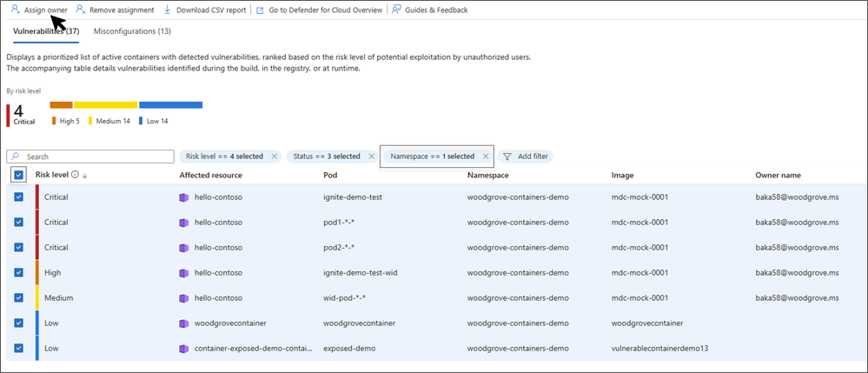Image resolution: width=868 pixels, height=373 pixels.
Task: Click the container icon in exposed-demo row
Action: [x=184, y=348]
